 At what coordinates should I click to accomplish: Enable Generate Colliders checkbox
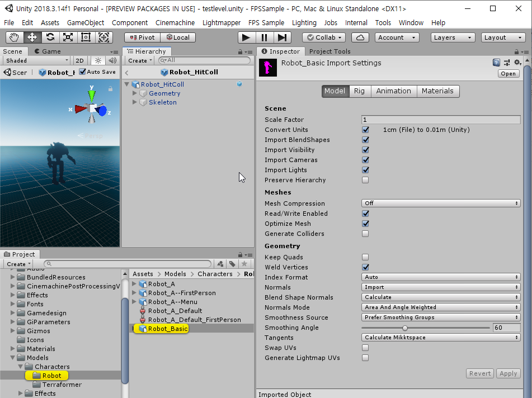(x=365, y=234)
